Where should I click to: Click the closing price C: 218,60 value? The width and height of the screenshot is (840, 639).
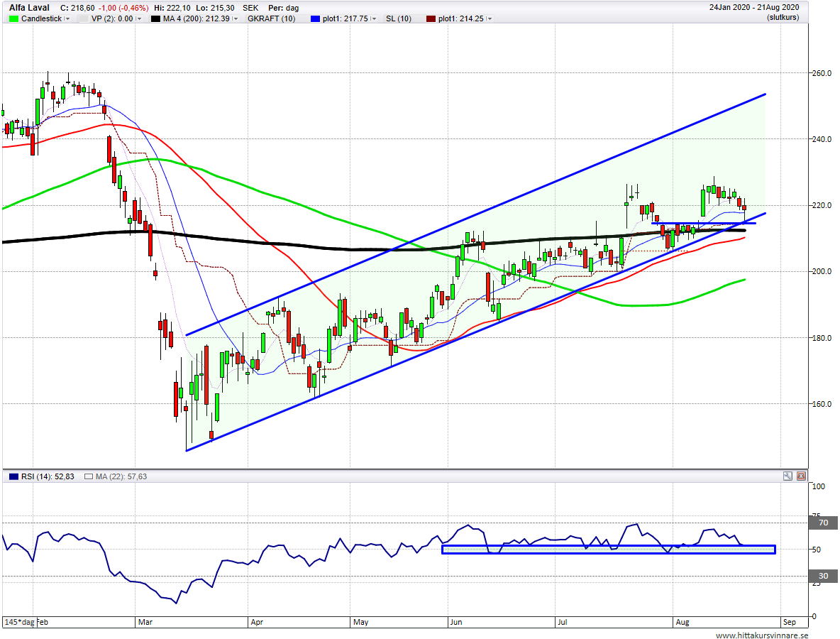pos(77,8)
